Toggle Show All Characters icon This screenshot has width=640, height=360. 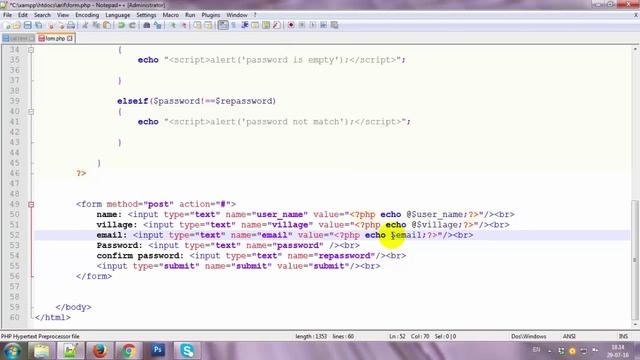click(x=234, y=25)
